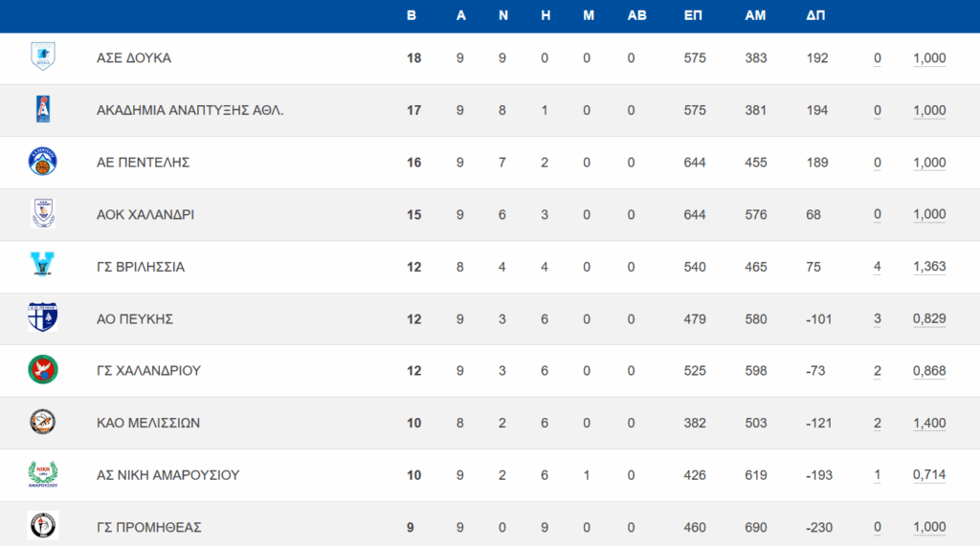Open the ΑΕ ΠΕΝΤΕΛΗΣ basketball logo
The height and width of the screenshot is (546, 980).
[x=43, y=162]
